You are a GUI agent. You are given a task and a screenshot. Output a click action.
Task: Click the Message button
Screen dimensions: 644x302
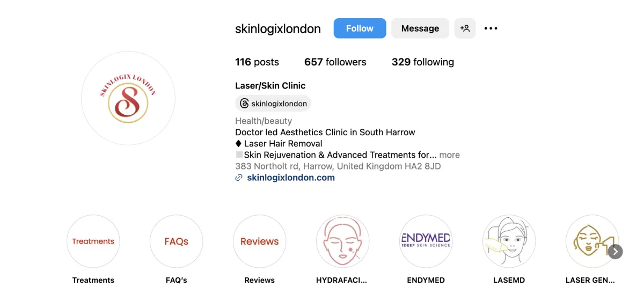pyautogui.click(x=420, y=28)
